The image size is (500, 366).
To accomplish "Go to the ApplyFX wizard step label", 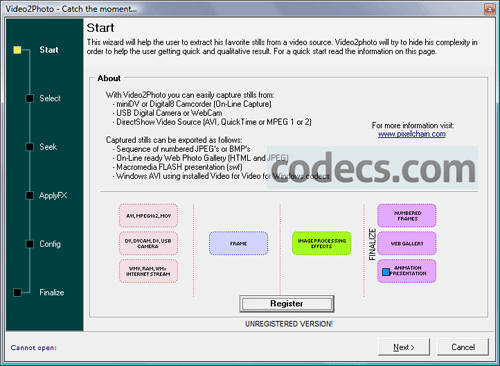I will pos(53,195).
